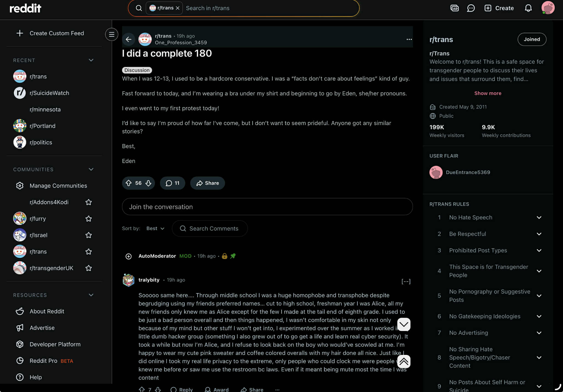
Task: Open the Sort by Best dropdown
Action: (x=155, y=228)
